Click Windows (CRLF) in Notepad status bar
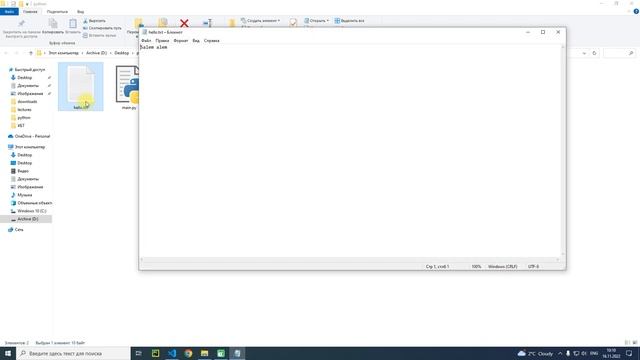This screenshot has width=640, height=360. 502,267
